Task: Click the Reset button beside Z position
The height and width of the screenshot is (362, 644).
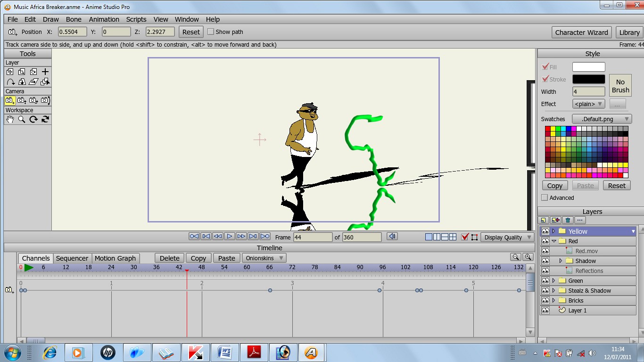Action: (191, 32)
